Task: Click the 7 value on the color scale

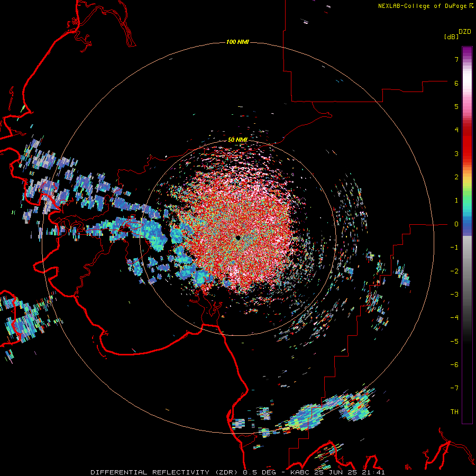Action: (x=456, y=59)
